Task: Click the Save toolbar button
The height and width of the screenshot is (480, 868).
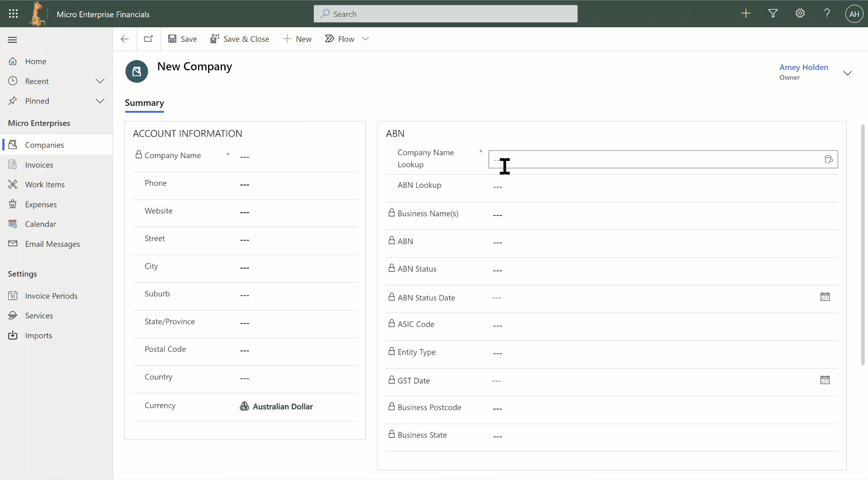Action: (x=182, y=39)
